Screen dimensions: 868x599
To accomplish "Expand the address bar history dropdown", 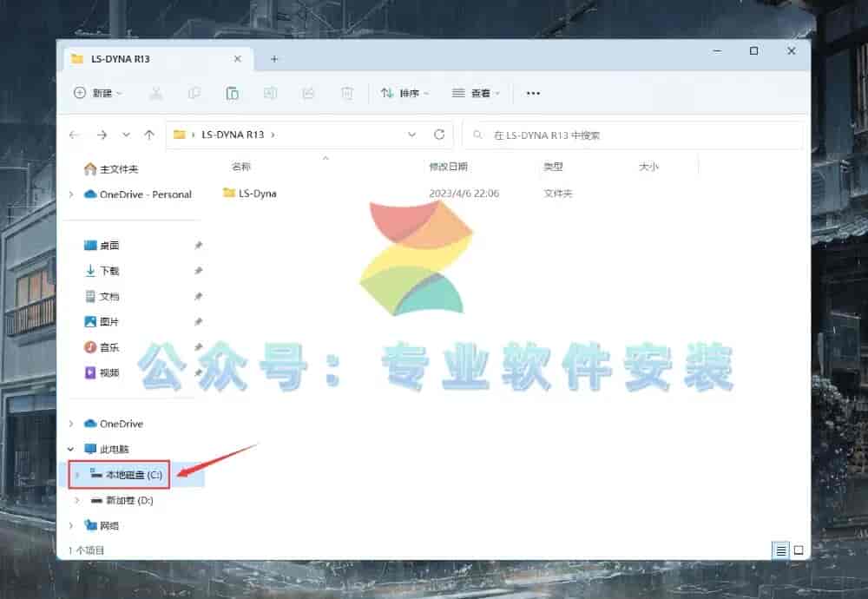I will click(411, 135).
